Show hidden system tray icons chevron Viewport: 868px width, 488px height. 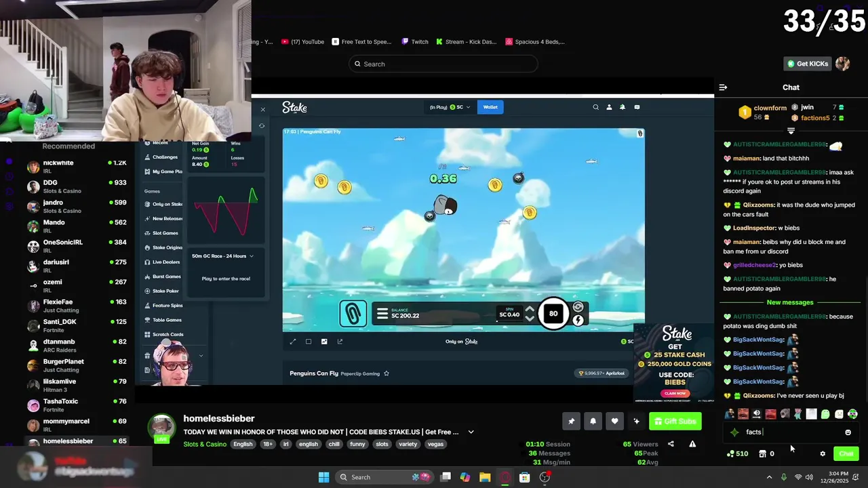(769, 477)
